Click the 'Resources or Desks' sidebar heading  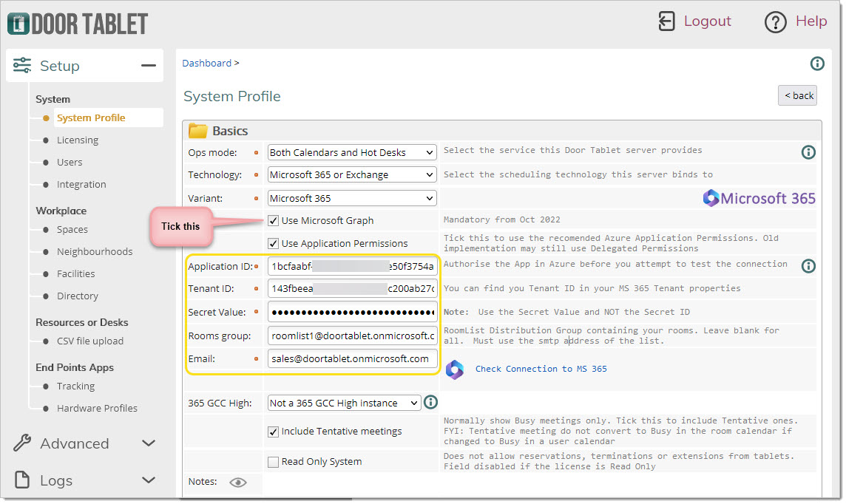coord(82,322)
